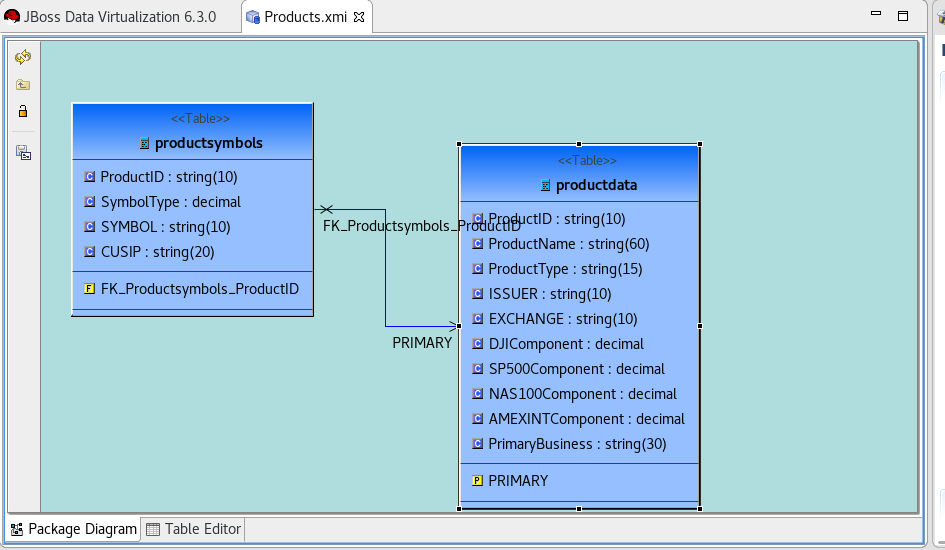945x550 pixels.
Task: Select the NAS100Component : decimal column
Action: [582, 394]
